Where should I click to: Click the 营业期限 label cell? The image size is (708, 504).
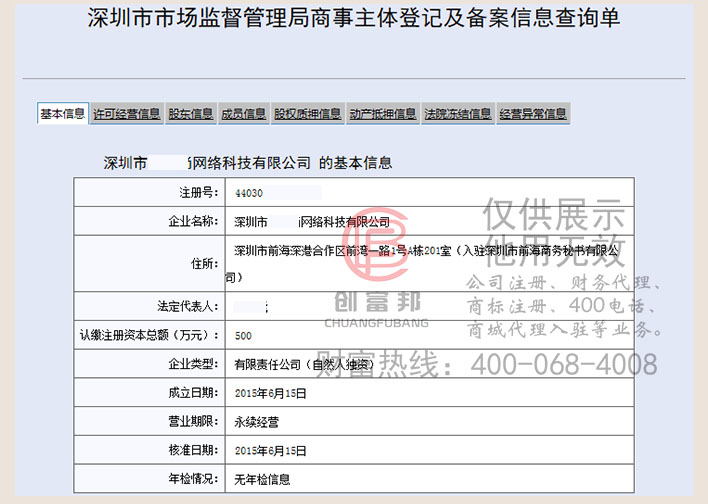149,421
